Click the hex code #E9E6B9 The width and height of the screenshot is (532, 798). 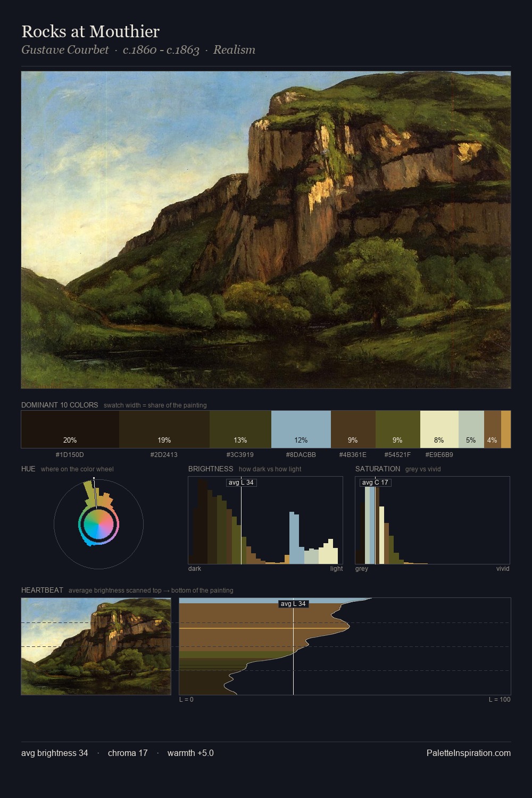(x=439, y=455)
